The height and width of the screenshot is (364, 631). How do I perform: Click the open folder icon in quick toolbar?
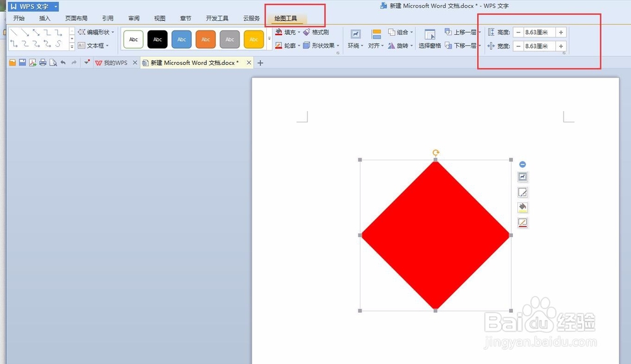[13, 62]
